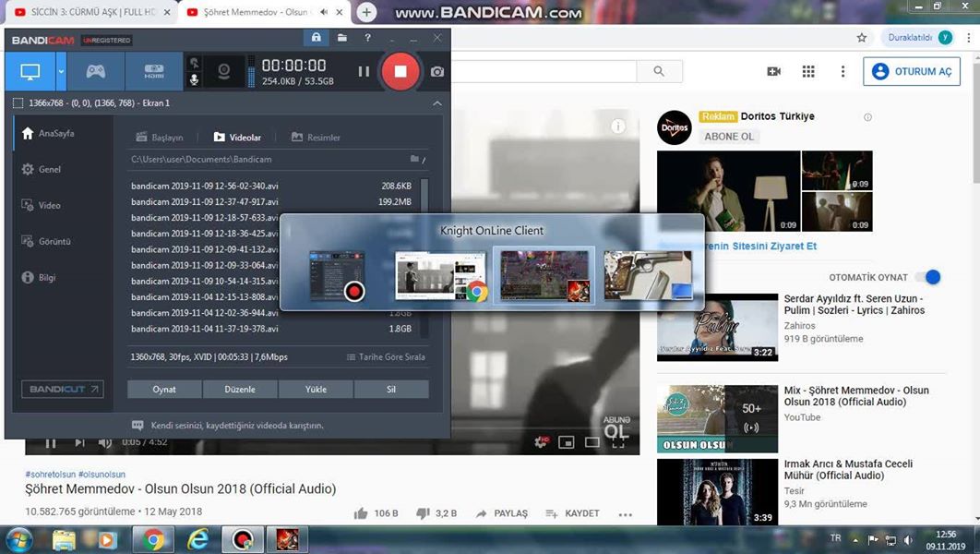
Task: Open Internet Explorer from taskbar
Action: point(198,539)
